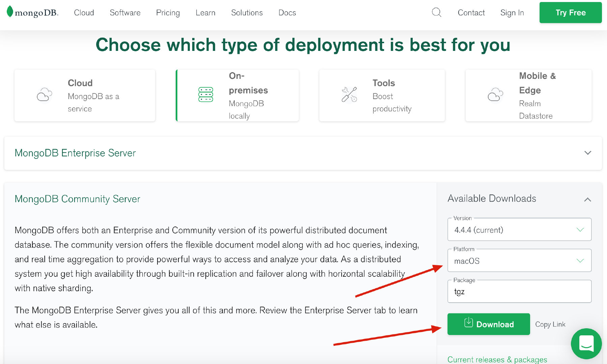Open the Docs link in navbar
Screen dimensions: 607x364
pyautogui.click(x=287, y=13)
